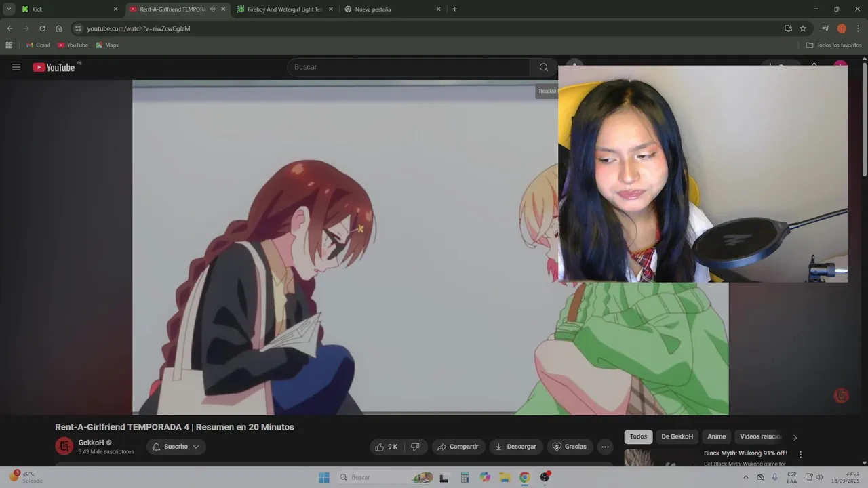Screen dimensions: 868x488
Task: Open File Explorer from the taskbar
Action: 505,477
